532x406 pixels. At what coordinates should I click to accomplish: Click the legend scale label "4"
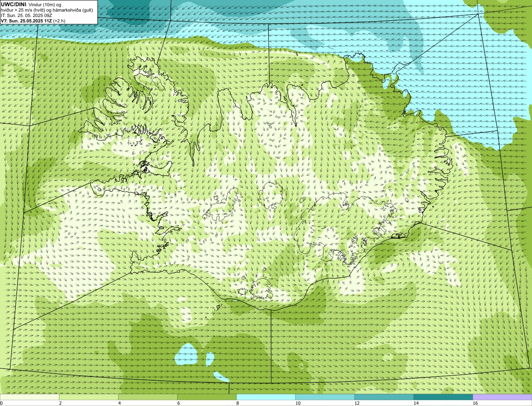point(120,403)
